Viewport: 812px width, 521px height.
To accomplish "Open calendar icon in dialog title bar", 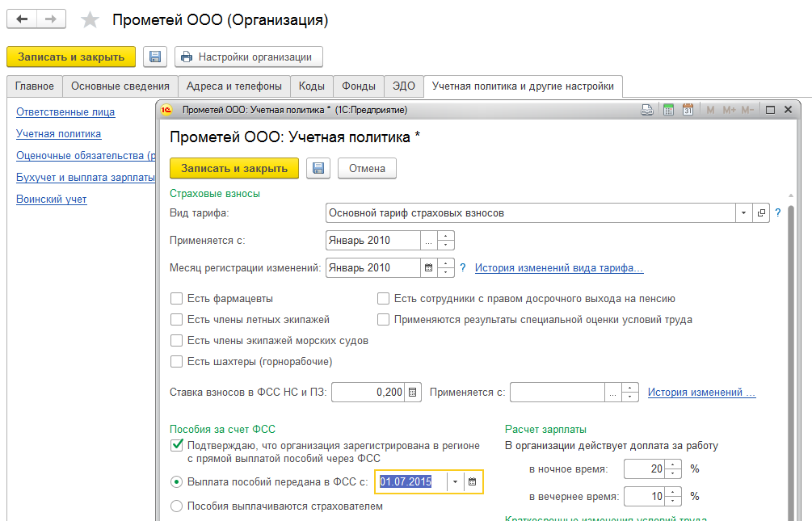I will tap(688, 110).
